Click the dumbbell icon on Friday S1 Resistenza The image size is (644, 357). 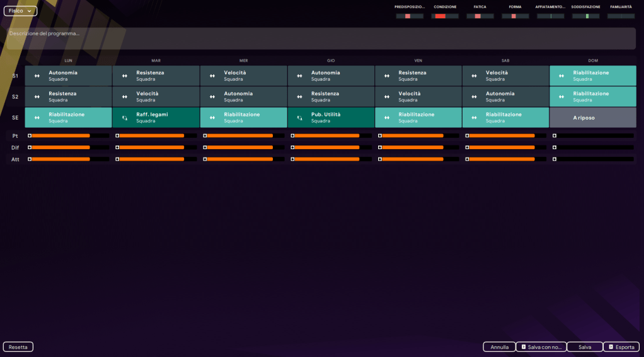[x=387, y=76]
